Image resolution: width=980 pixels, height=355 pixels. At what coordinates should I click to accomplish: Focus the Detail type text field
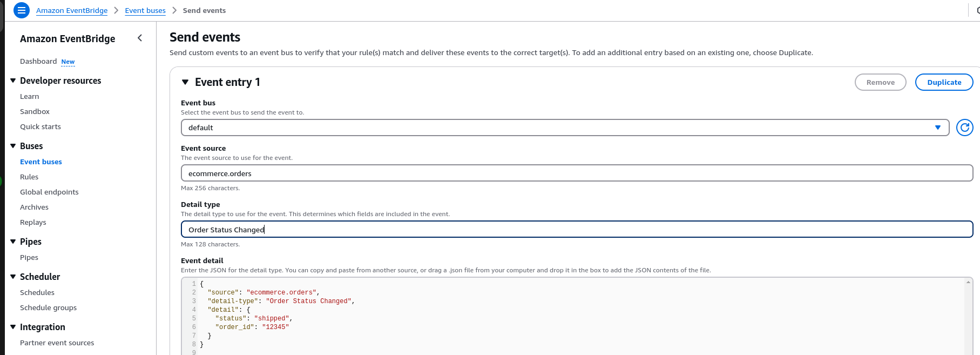click(x=577, y=230)
